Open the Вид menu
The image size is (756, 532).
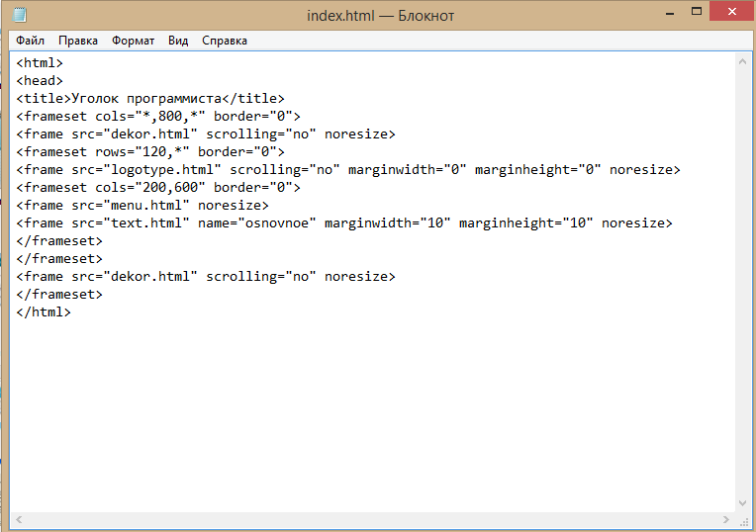[x=178, y=41]
